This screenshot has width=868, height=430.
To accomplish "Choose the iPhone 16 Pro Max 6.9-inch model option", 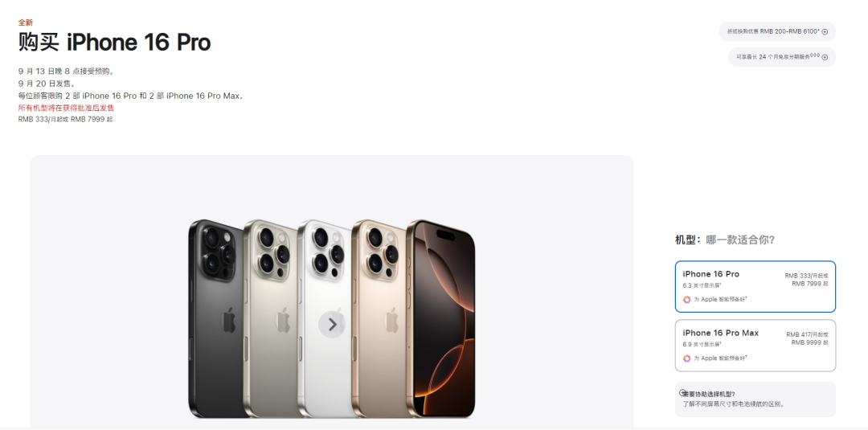I will (x=755, y=346).
